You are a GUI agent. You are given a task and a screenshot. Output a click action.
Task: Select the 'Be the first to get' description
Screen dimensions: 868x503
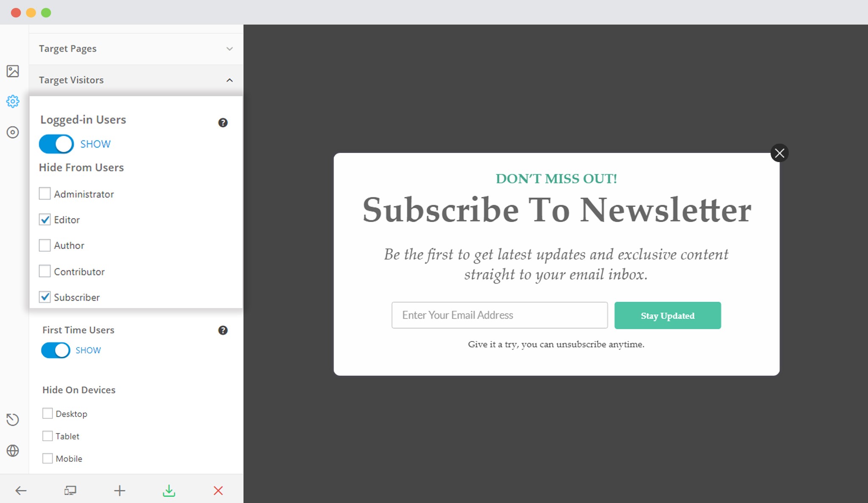click(x=556, y=264)
